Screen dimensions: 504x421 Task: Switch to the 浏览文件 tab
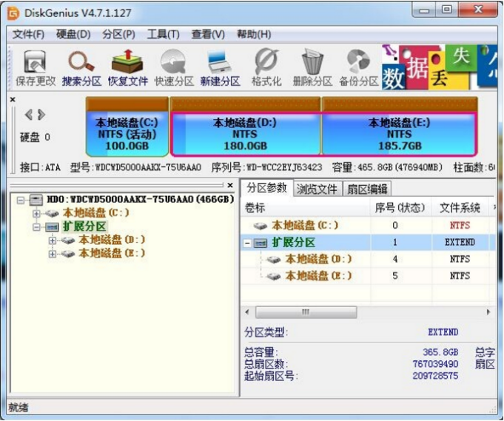[317, 189]
